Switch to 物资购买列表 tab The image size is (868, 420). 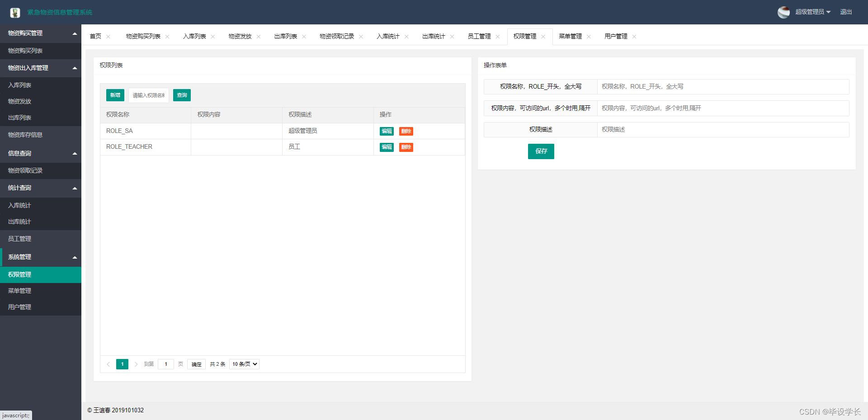143,36
